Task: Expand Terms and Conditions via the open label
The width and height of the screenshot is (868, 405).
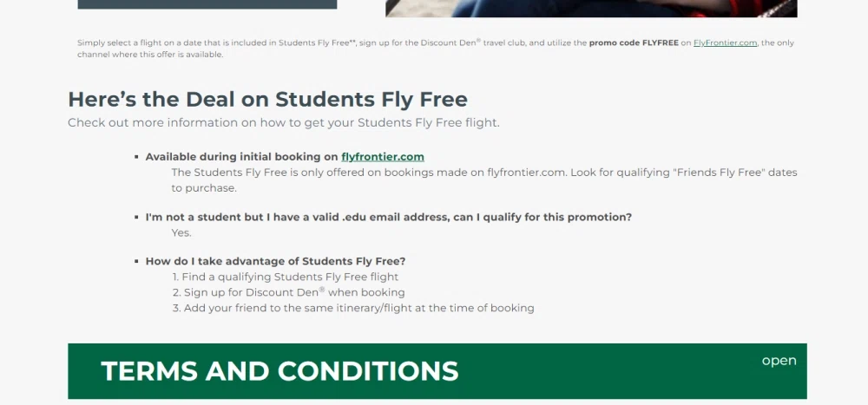Action: pos(779,361)
